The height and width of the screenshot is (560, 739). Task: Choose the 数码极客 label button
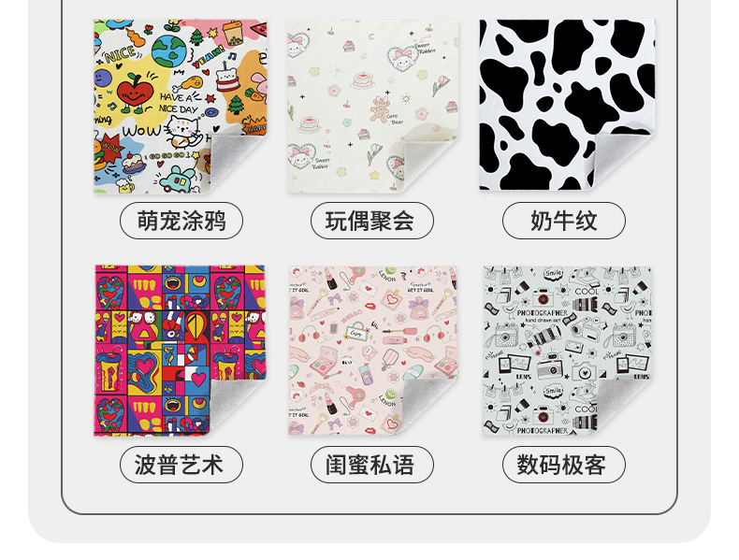[x=564, y=465]
